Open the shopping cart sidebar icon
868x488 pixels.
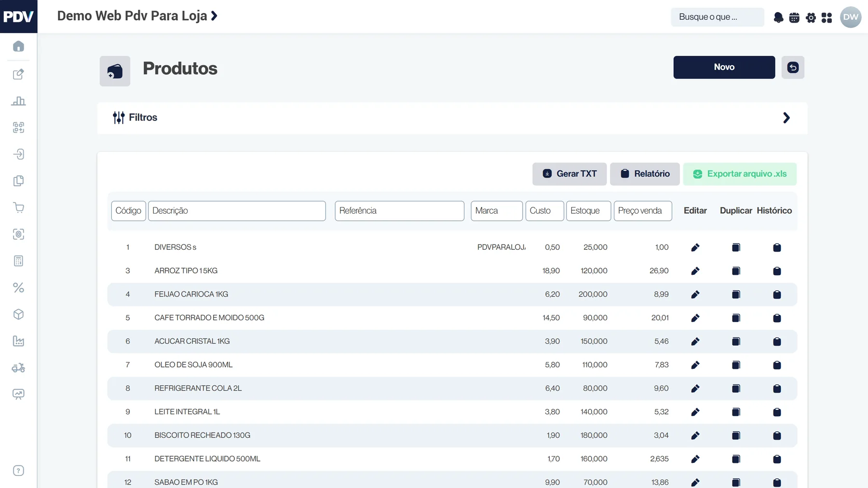point(18,208)
